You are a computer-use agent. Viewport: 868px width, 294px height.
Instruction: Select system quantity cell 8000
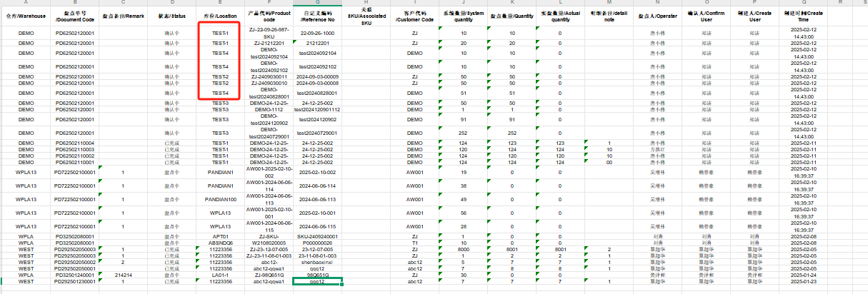pos(463,249)
